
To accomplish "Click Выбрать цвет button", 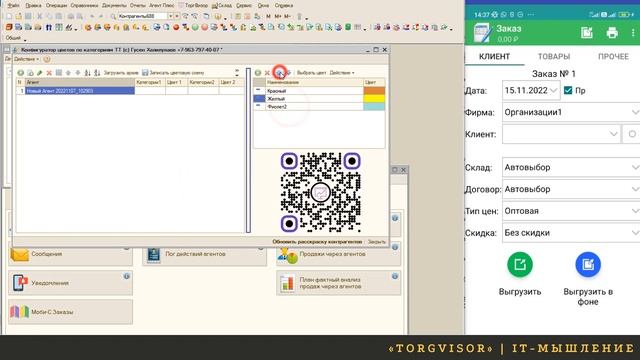I will (x=311, y=73).
